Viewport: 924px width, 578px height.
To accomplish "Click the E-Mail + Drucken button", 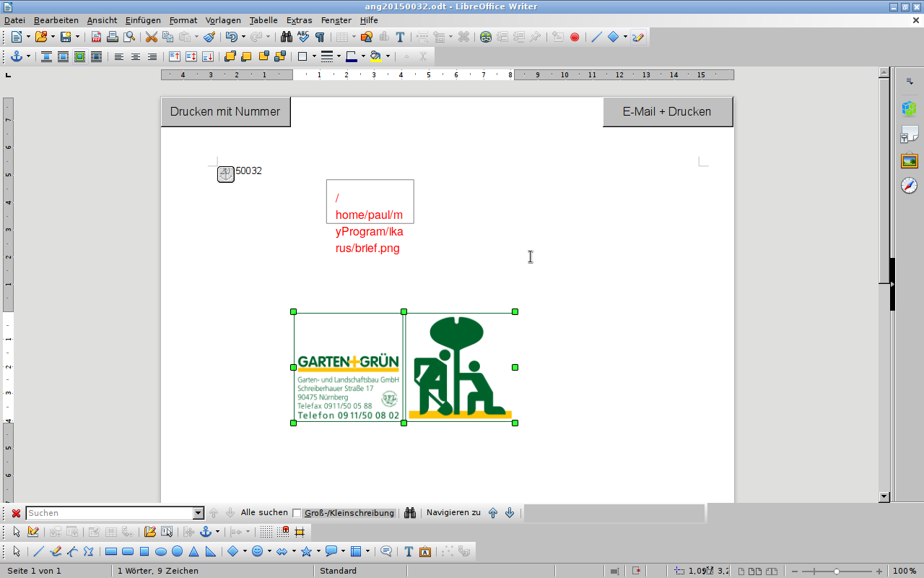I will [667, 112].
